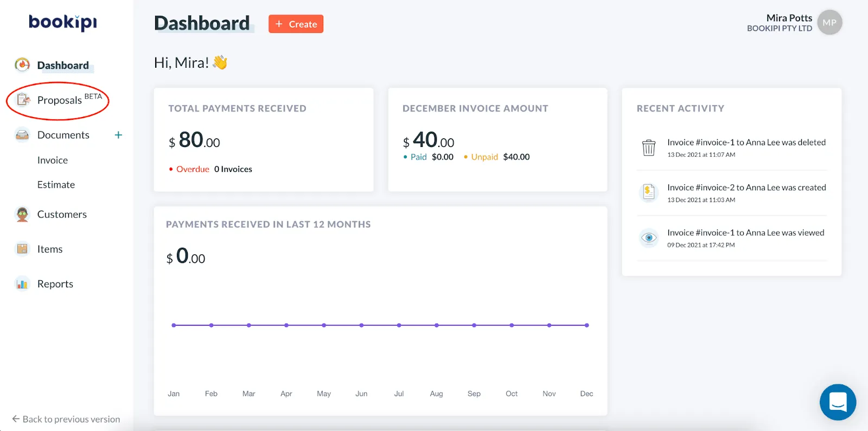The width and height of the screenshot is (868, 431).
Task: Add a new document with plus icon
Action: click(x=118, y=135)
